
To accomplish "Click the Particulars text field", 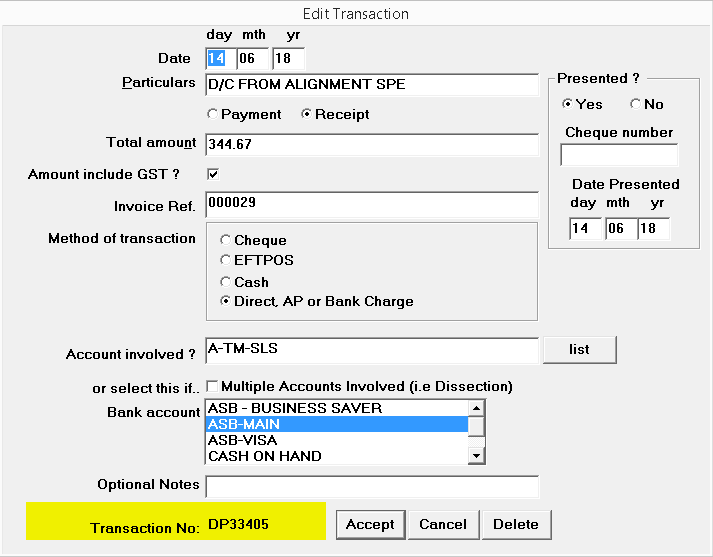I will point(372,85).
